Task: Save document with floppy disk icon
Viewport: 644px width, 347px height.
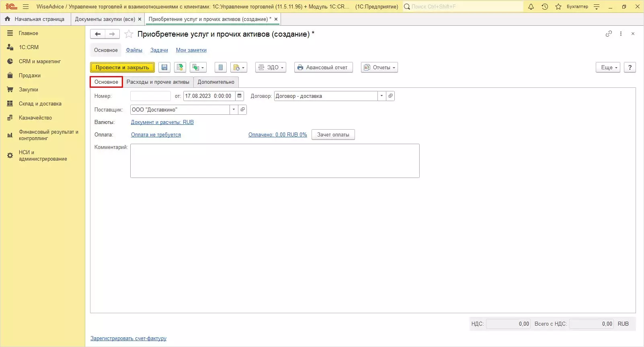Action: (x=164, y=67)
